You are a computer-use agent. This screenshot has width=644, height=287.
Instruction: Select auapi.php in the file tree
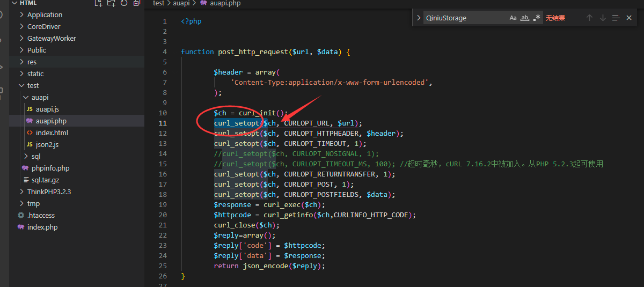click(x=77, y=121)
